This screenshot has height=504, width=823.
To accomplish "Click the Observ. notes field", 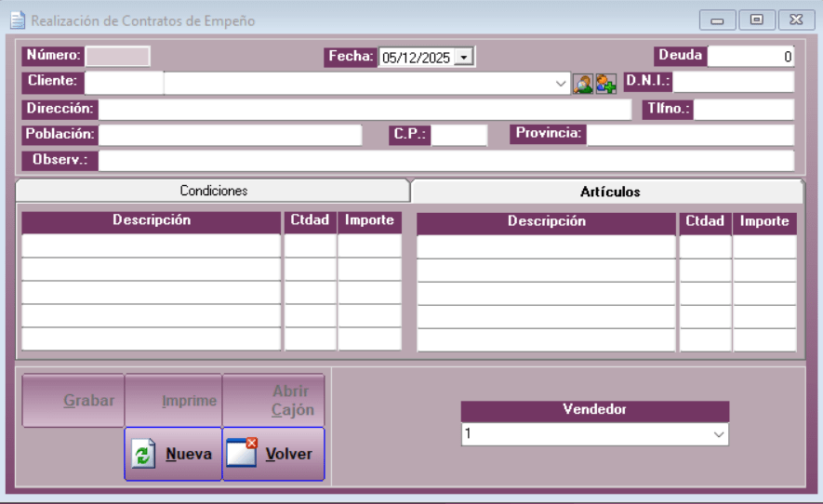I will (x=446, y=160).
